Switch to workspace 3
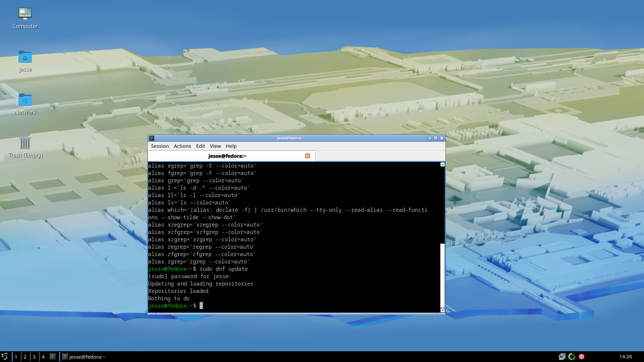Viewport: 644px width, 362px height. (34, 357)
